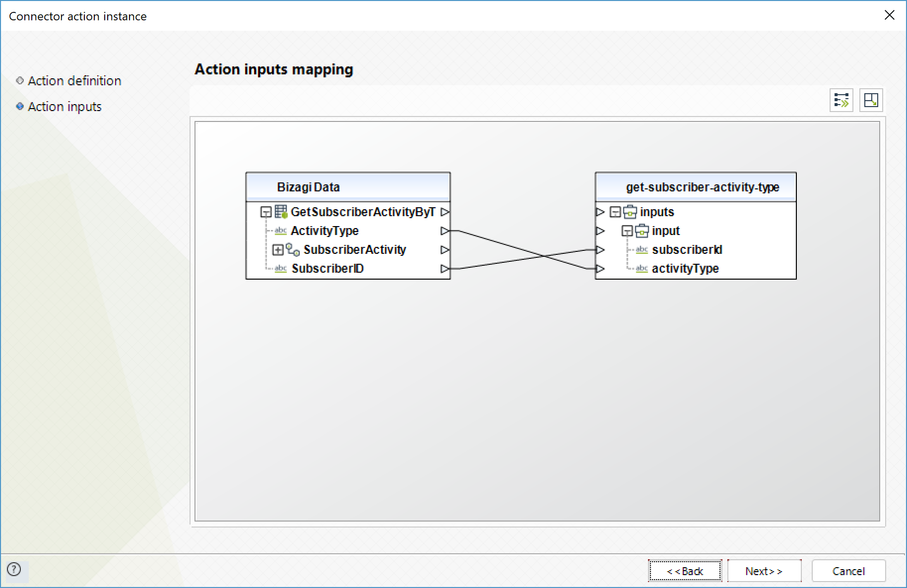Go to the Action inputs step
Viewport: 907px width, 588px height.
click(x=65, y=107)
